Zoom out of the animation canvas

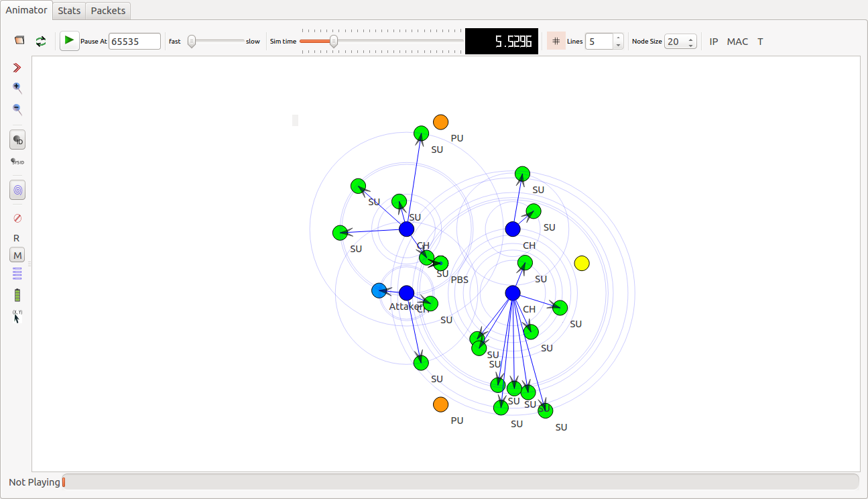pos(17,109)
